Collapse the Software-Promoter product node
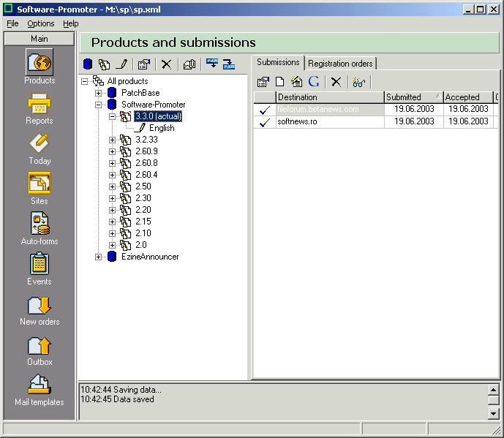Screen dimensions: 504x438 [x=98, y=105]
